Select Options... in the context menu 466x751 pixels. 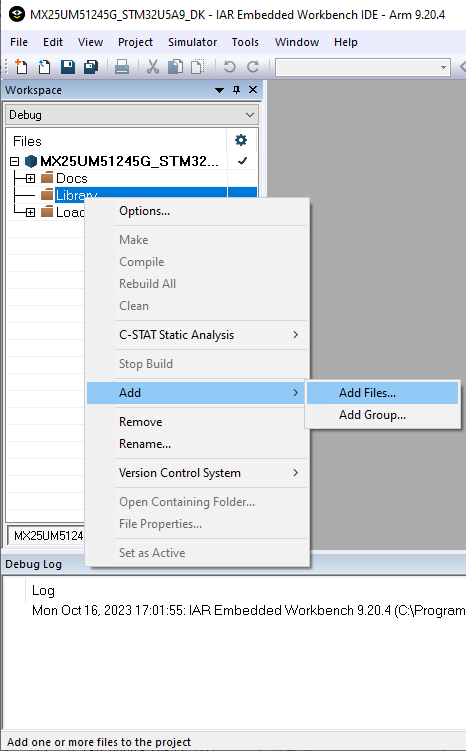[x=197, y=211]
